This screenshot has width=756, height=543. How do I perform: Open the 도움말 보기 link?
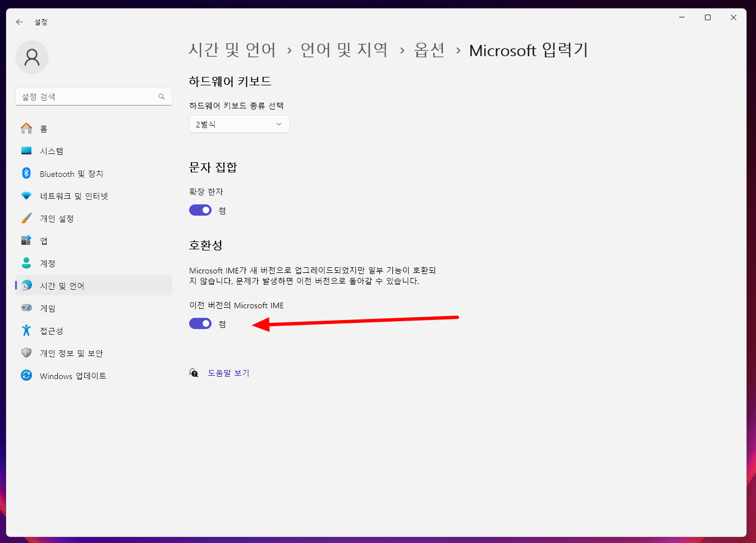(228, 373)
